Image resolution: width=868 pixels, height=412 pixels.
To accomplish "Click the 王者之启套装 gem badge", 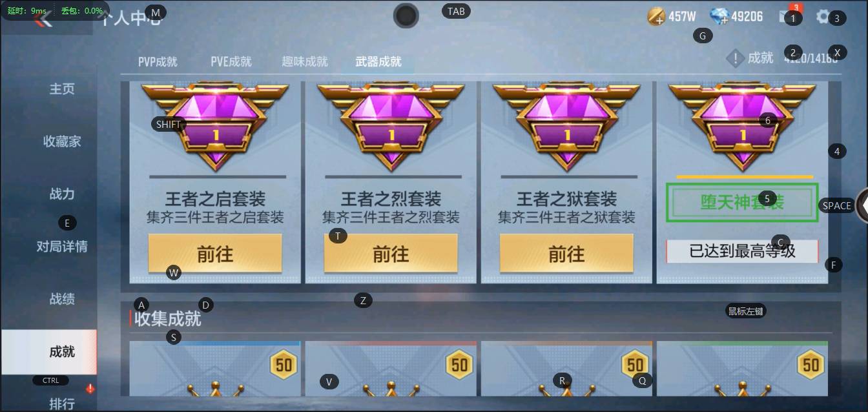I will 215,126.
